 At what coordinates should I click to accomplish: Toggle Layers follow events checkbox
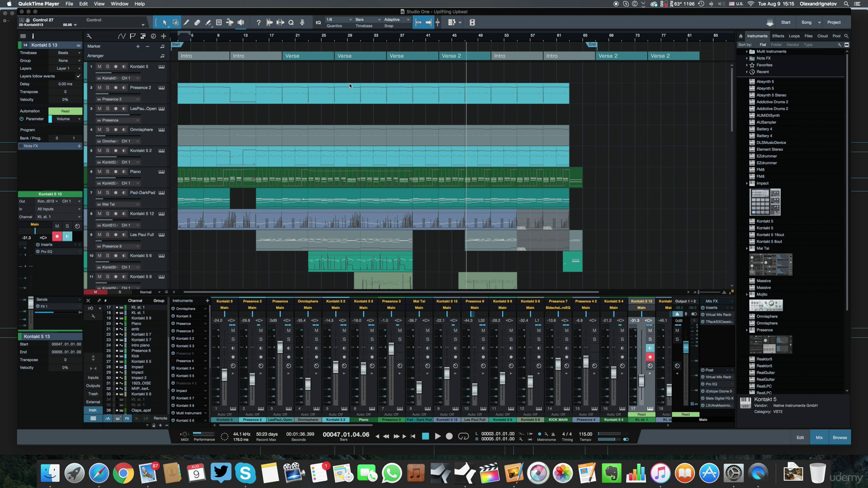(79, 76)
